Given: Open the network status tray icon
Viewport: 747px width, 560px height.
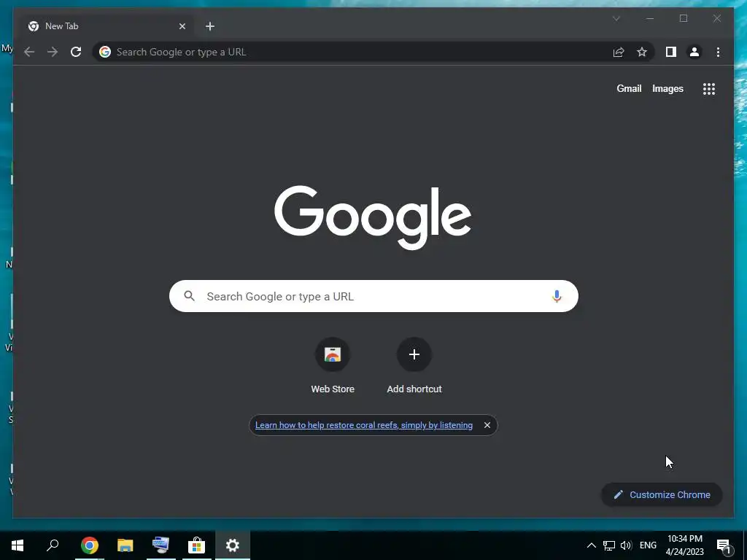Looking at the screenshot, I should 609,545.
